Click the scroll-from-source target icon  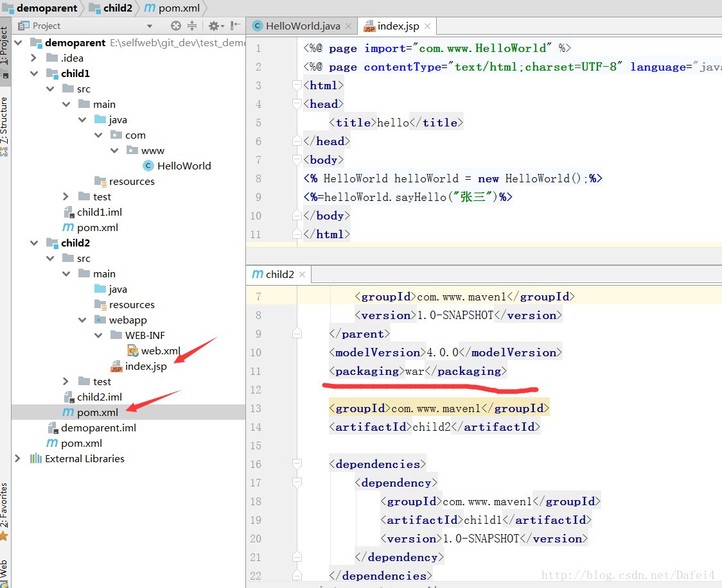(x=176, y=26)
